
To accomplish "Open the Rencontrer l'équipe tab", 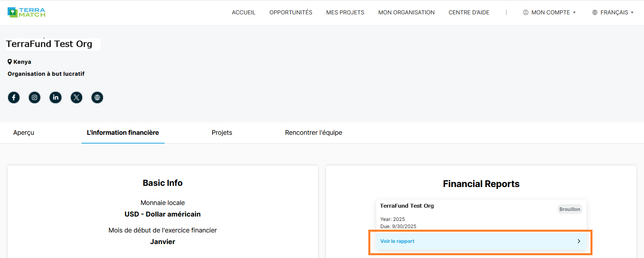I will (314, 133).
